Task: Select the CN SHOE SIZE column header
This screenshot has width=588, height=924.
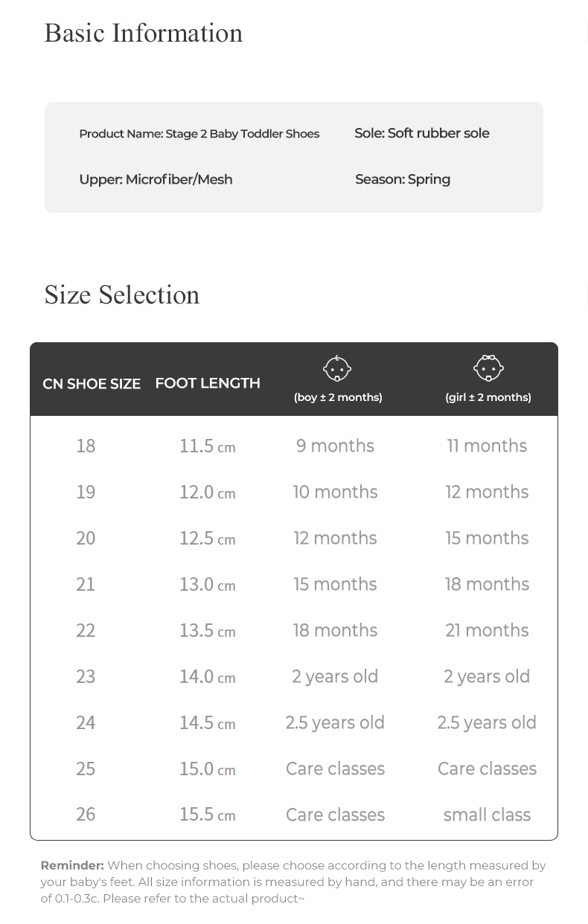Action: tap(92, 384)
